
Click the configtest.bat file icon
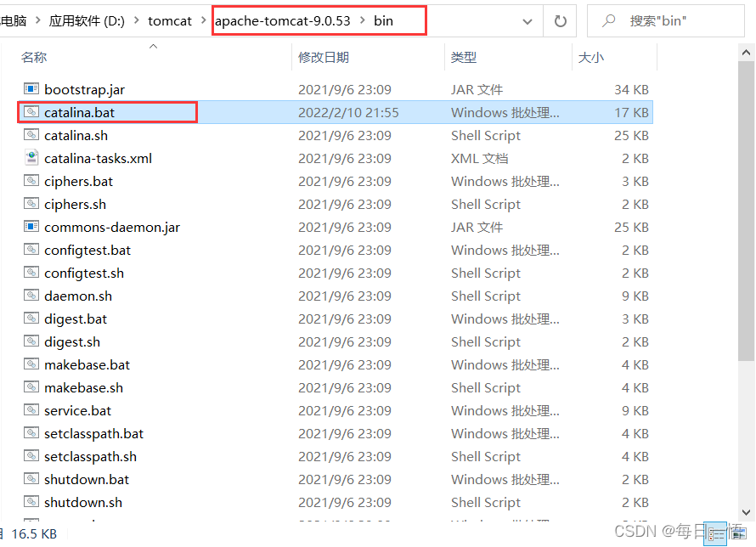(x=31, y=250)
